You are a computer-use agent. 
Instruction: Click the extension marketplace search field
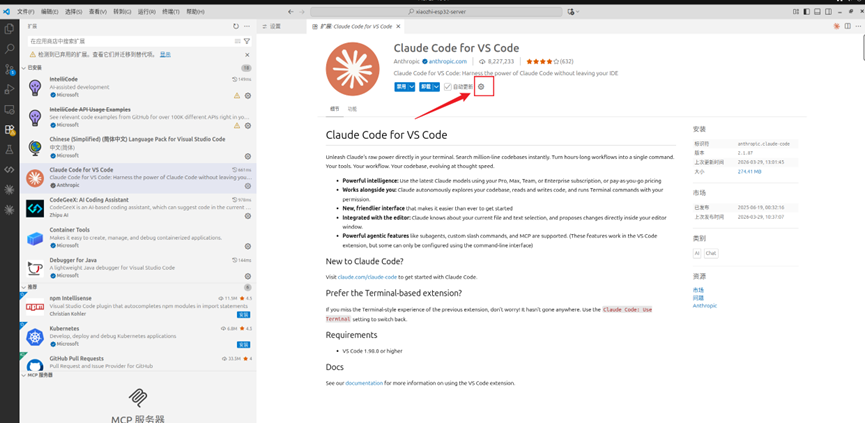point(130,41)
